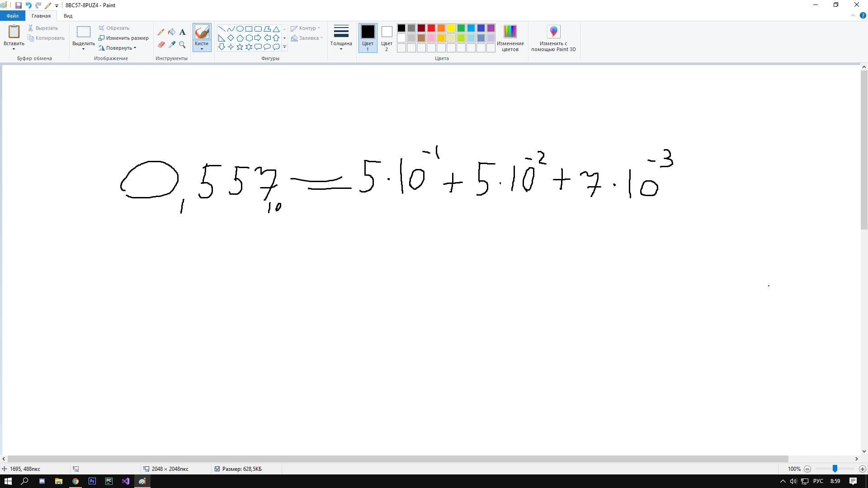The image size is (868, 488).
Task: Open the File menu
Action: click(13, 16)
